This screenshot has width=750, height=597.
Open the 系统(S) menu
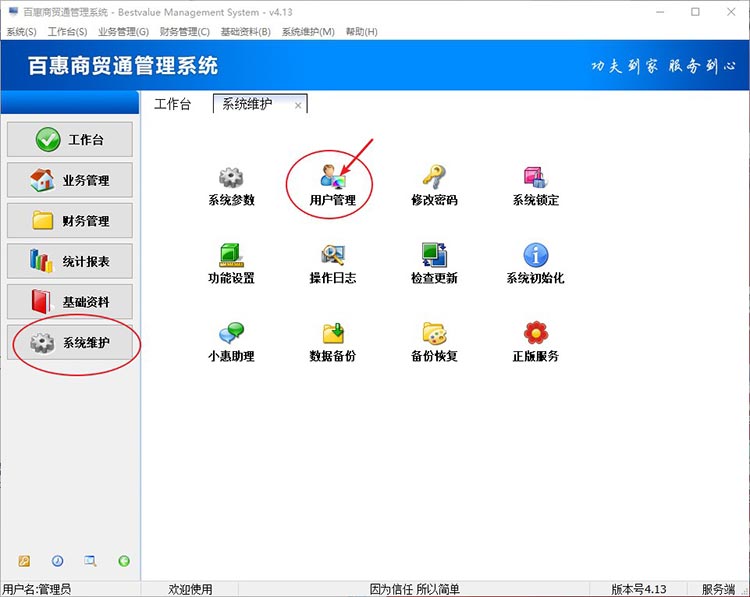coord(22,32)
